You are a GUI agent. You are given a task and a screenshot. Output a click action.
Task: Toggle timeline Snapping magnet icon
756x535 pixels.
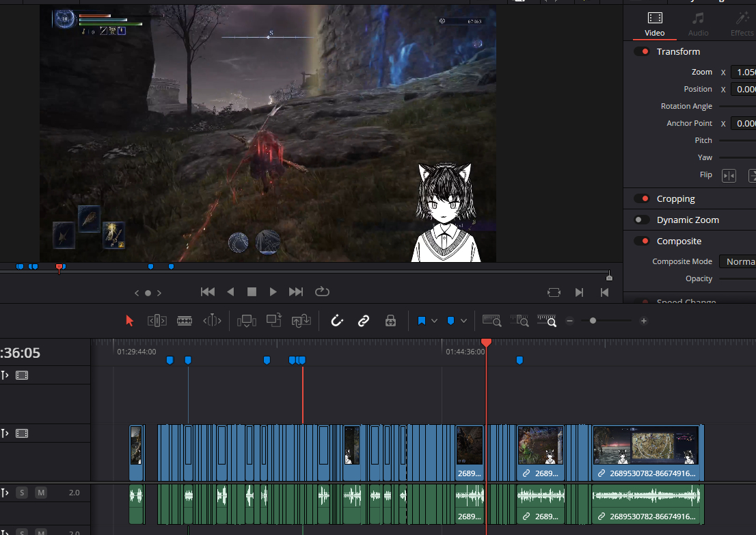pos(336,321)
